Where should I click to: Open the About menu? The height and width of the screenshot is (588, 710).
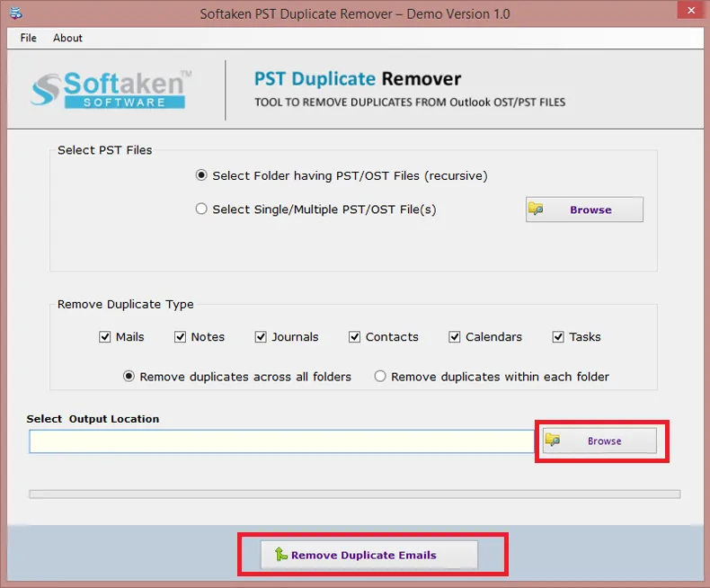point(67,38)
